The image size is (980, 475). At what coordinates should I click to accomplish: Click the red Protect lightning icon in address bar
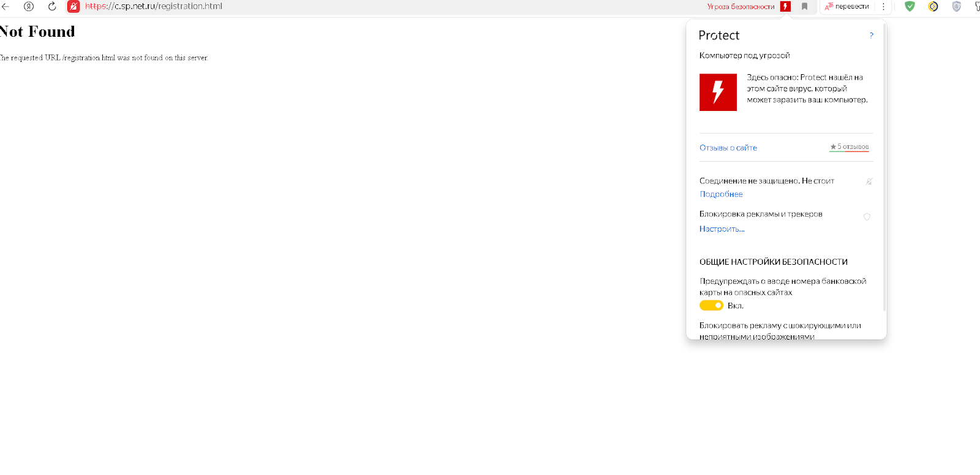(x=785, y=6)
